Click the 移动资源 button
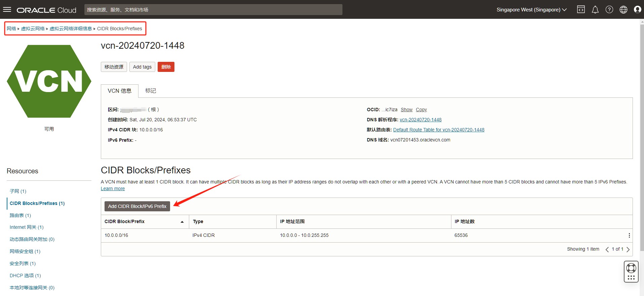Screen dimensions: 644x296 tap(114, 67)
